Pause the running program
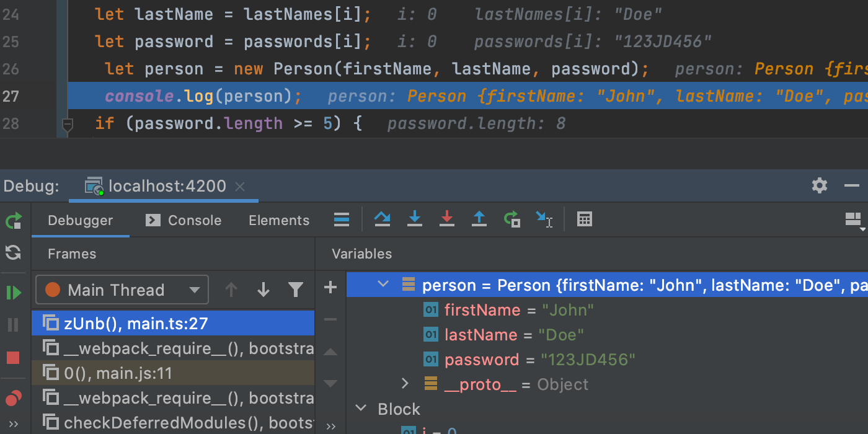The width and height of the screenshot is (868, 434). [x=14, y=324]
